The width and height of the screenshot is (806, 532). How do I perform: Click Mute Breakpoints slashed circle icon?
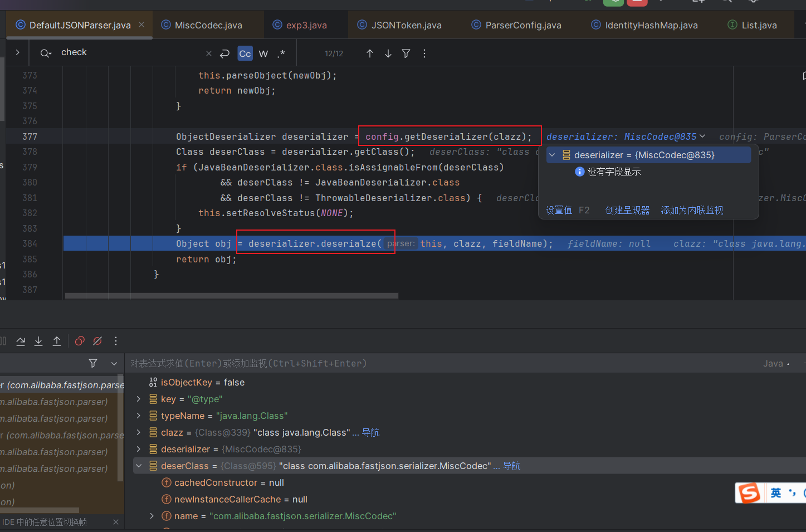pyautogui.click(x=97, y=341)
